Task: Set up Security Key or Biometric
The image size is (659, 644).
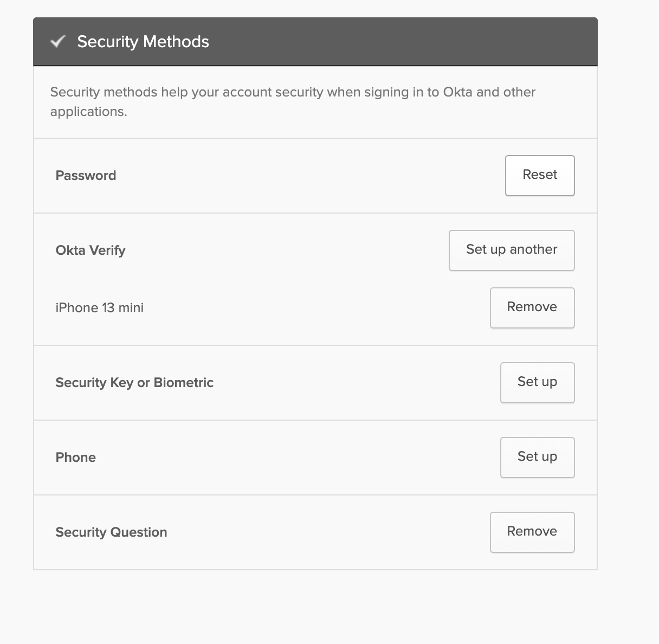Action: (537, 382)
